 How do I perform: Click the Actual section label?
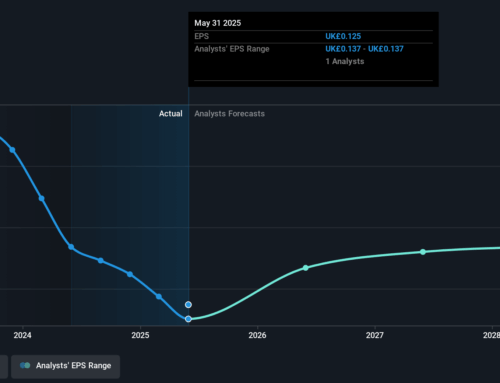(171, 114)
